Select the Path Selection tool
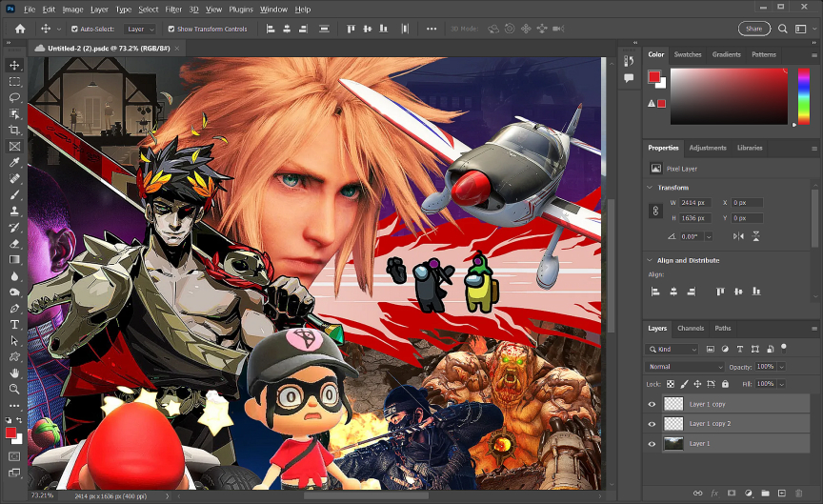 tap(14, 341)
